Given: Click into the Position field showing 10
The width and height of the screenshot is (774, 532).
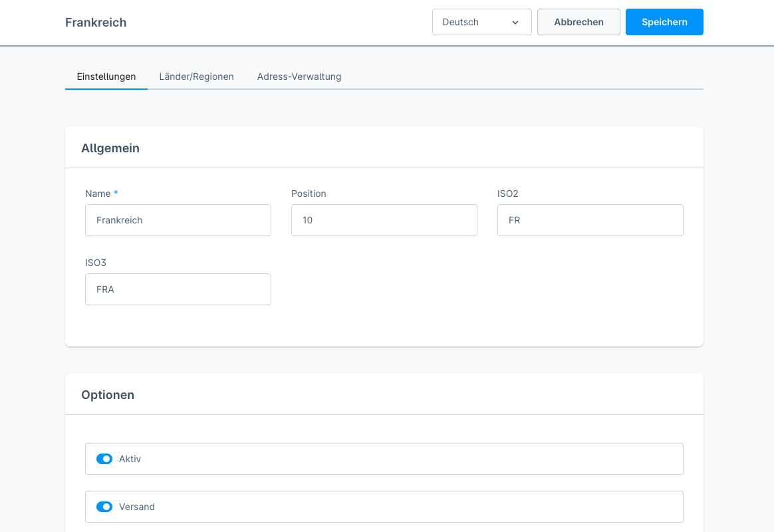Looking at the screenshot, I should click(384, 220).
